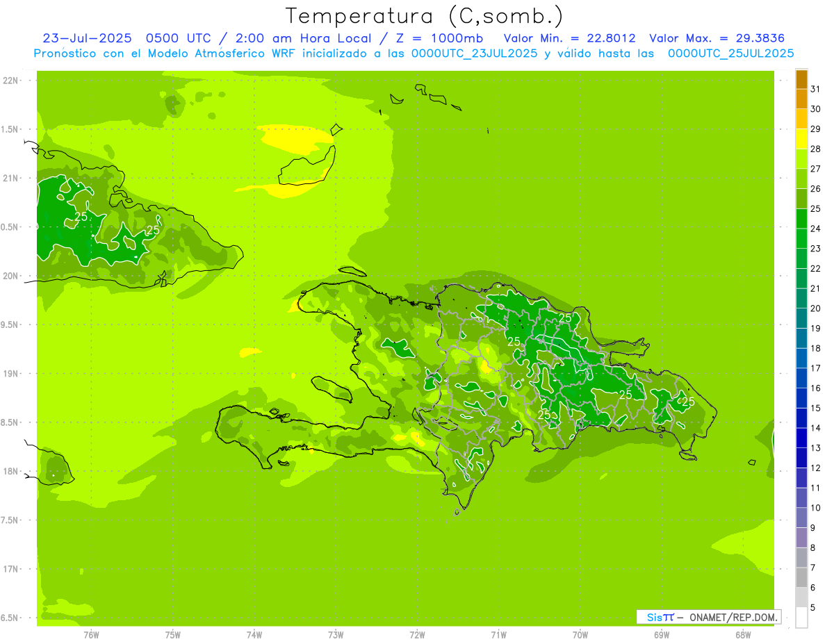Pick the color scale swatch between 24 and 25
Viewport: 834px width, 644px height.
[801, 218]
